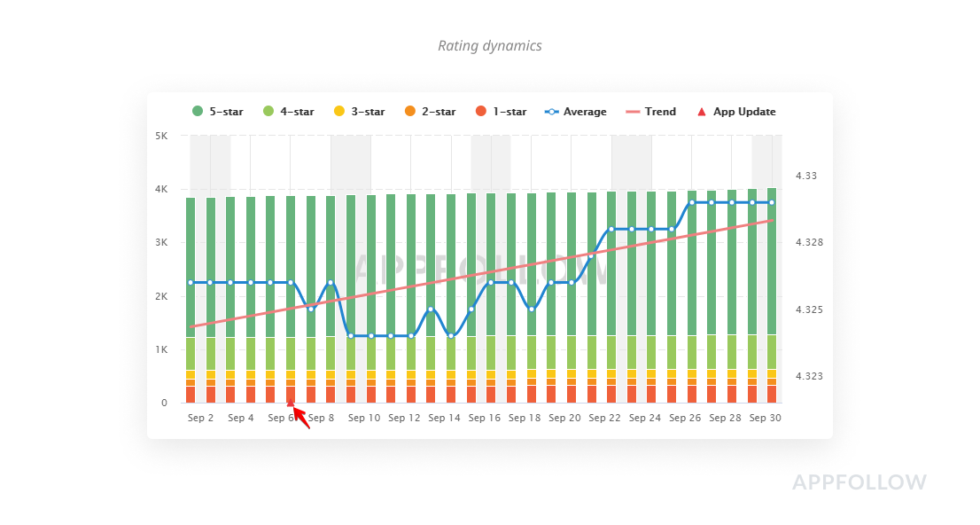Click the Average data point above Sep 26

(692, 203)
